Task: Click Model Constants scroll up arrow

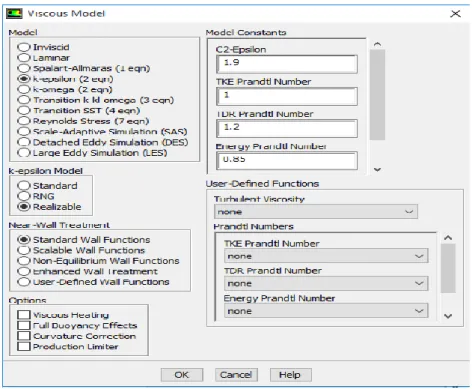Action: pos(377,44)
